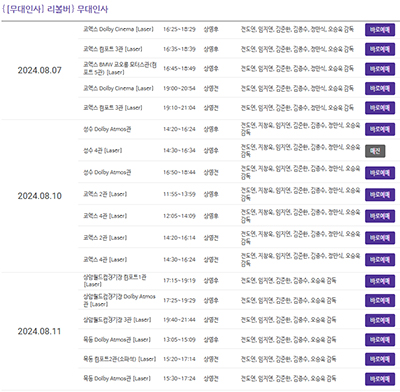Click 목동 Dolby Atmos관 in the 15:30 row

117,378
